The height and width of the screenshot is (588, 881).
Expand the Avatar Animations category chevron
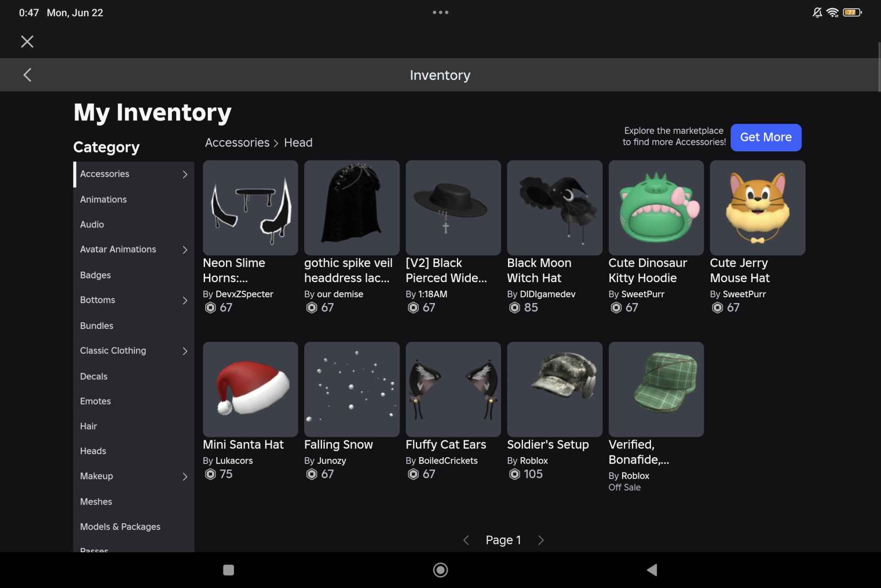point(185,250)
